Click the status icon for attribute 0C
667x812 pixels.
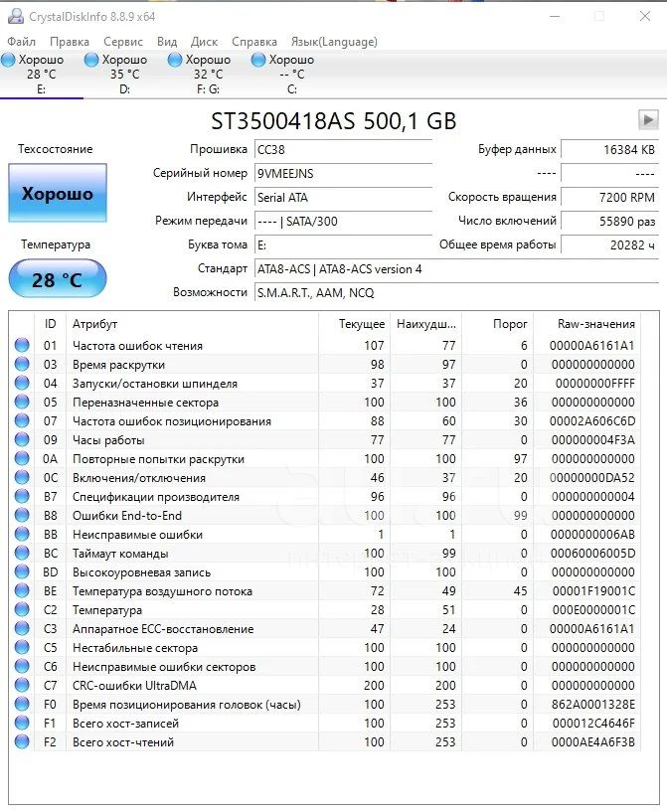(22, 477)
